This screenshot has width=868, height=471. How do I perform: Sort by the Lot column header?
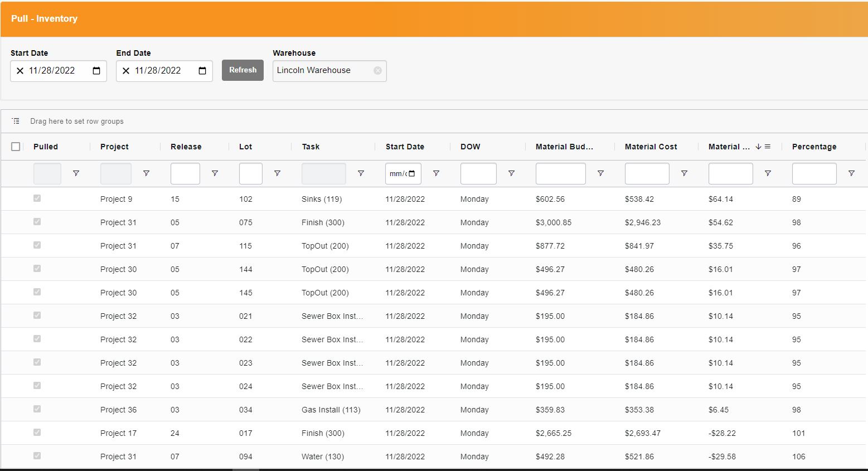(x=245, y=147)
